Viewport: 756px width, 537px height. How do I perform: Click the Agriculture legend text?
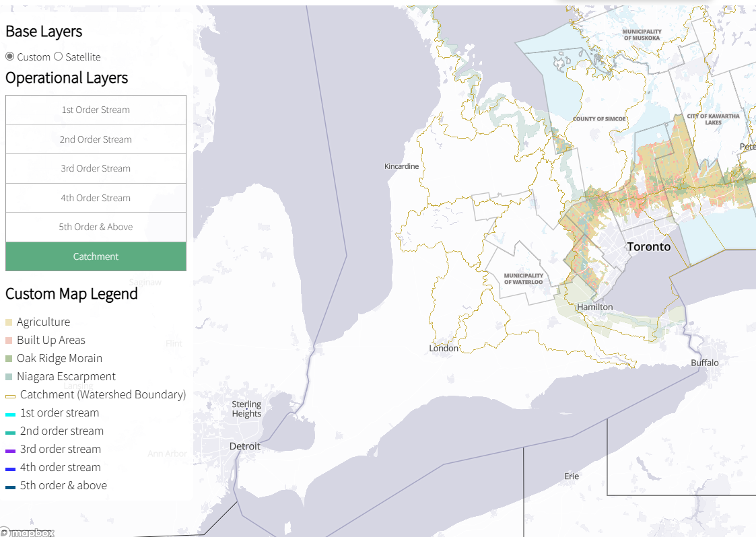[x=43, y=322]
